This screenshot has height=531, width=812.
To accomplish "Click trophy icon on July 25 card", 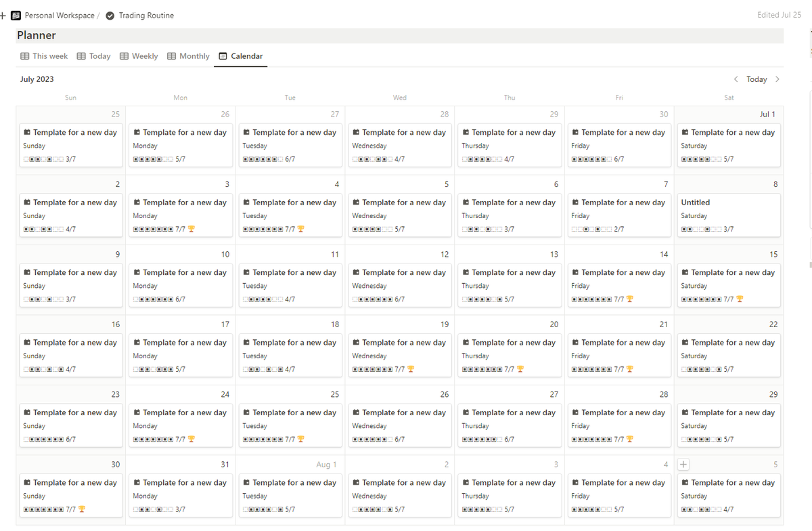I will pos(301,439).
